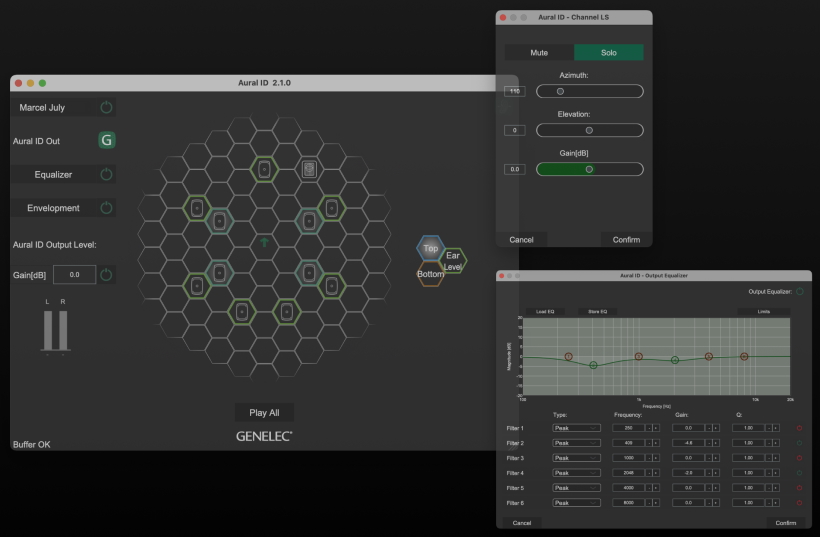Click Limits button in Output Equalizer
The image size is (820, 537).
click(x=764, y=312)
